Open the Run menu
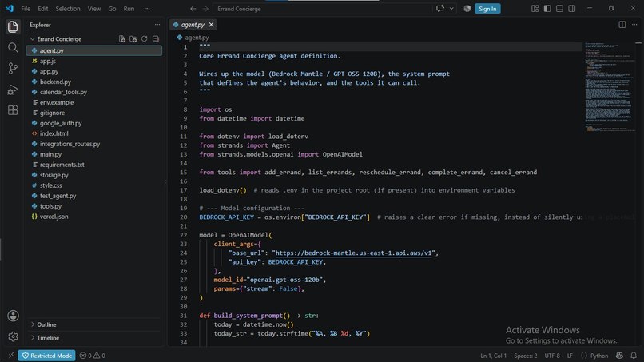644x362 pixels. tap(129, 9)
